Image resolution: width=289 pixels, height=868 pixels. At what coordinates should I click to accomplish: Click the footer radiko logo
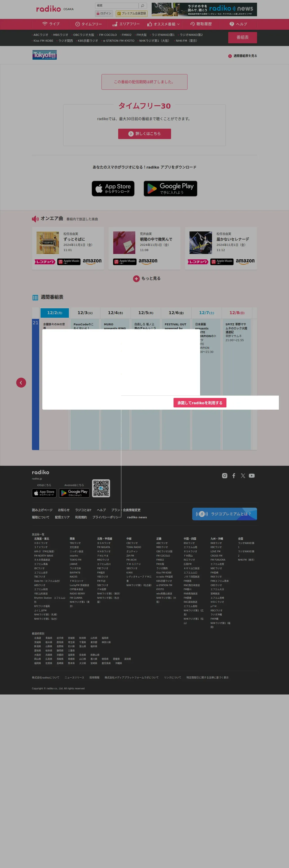[40, 472]
